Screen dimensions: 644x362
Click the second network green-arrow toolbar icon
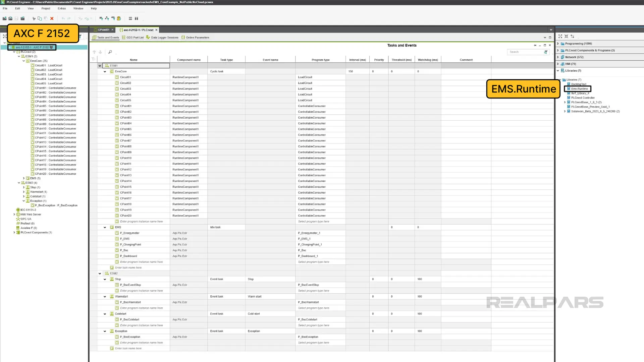(107, 18)
